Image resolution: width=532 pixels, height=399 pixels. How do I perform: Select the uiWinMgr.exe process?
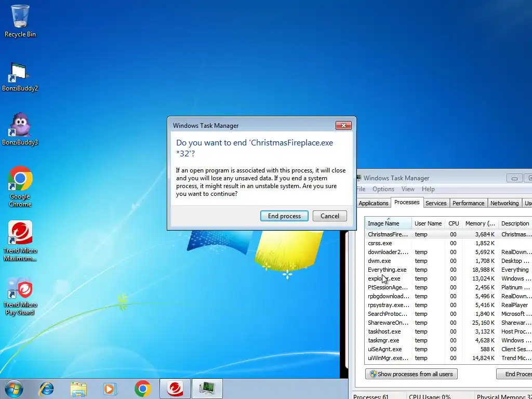tap(448, 357)
